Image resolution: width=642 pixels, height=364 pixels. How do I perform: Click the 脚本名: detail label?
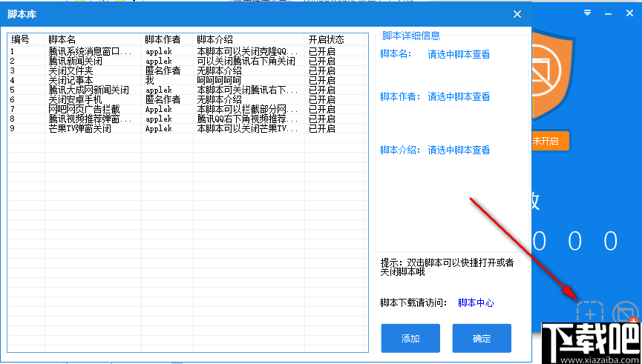[x=396, y=54]
